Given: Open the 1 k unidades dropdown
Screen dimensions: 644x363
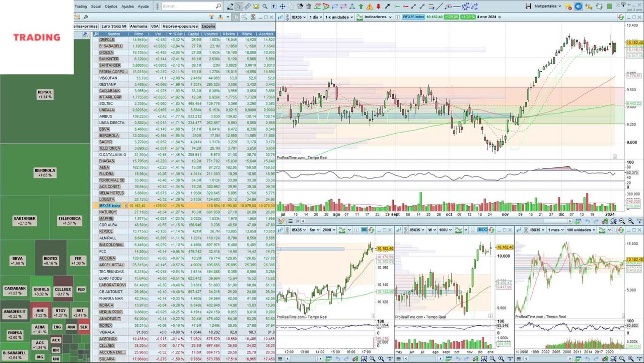Looking at the screenshot, I should pos(339,17).
